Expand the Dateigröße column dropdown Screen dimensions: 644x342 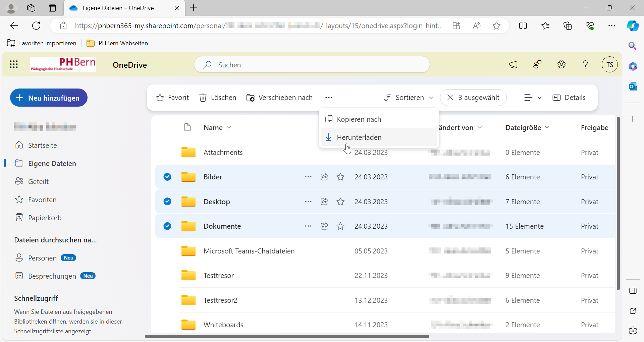[x=527, y=128]
